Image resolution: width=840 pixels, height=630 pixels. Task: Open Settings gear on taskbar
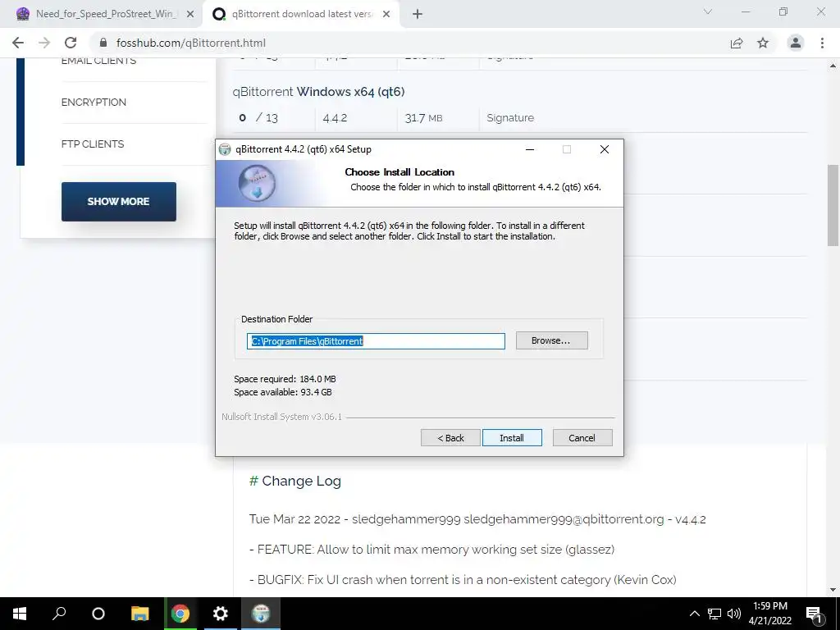(220, 614)
